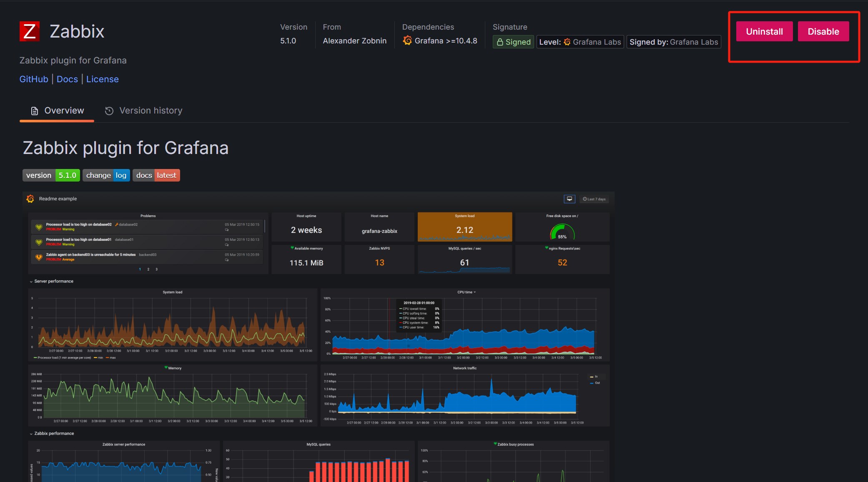Image resolution: width=868 pixels, height=482 pixels.
Task: Open the docs latest badge
Action: click(x=156, y=175)
